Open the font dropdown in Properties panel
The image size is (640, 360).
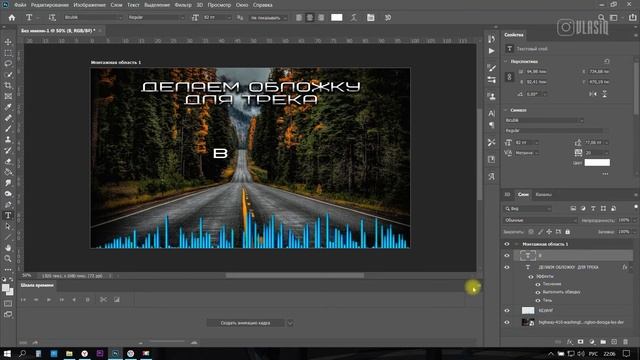pyautogui.click(x=544, y=120)
